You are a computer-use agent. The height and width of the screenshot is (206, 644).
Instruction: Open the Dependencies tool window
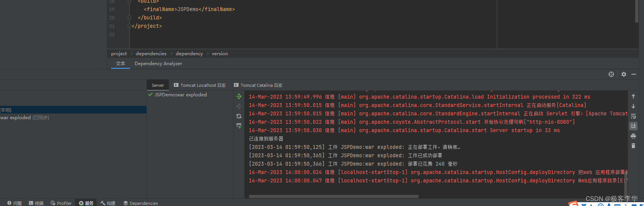[x=140, y=203]
